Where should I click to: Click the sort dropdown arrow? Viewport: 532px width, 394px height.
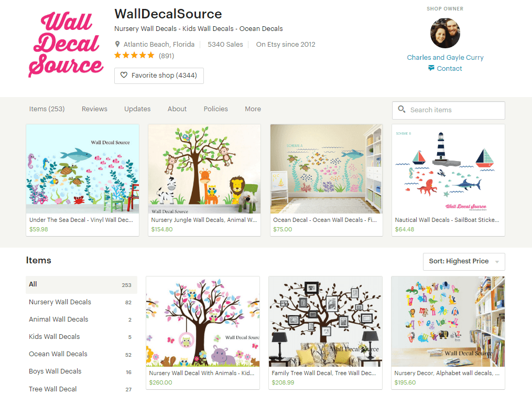(497, 262)
